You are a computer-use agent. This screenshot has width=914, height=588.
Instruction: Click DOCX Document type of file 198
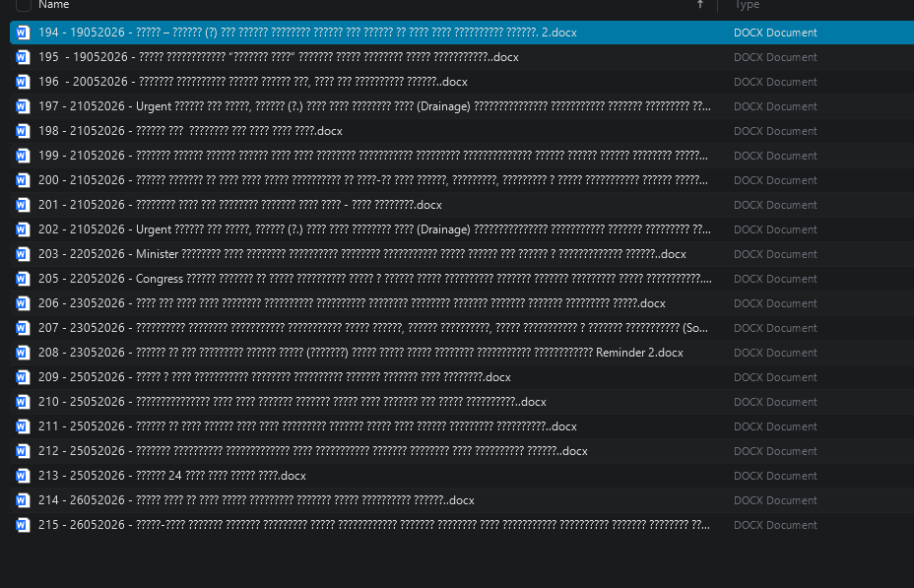[775, 131]
